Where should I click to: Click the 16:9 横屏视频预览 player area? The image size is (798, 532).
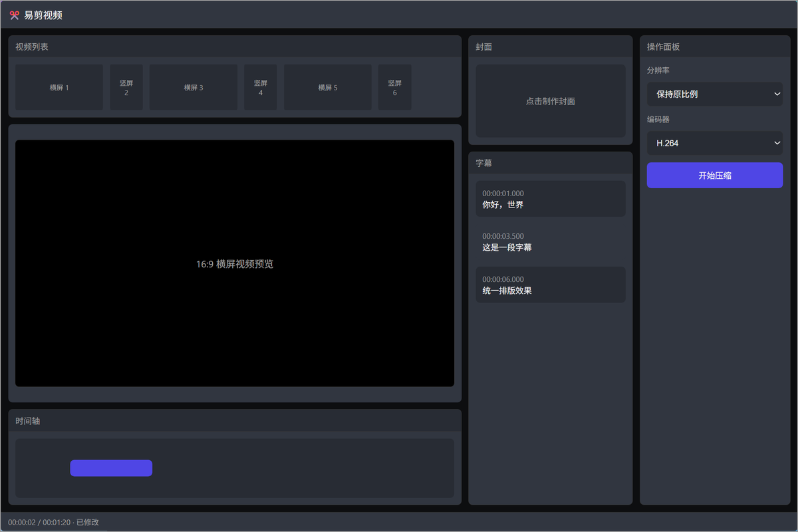point(235,263)
